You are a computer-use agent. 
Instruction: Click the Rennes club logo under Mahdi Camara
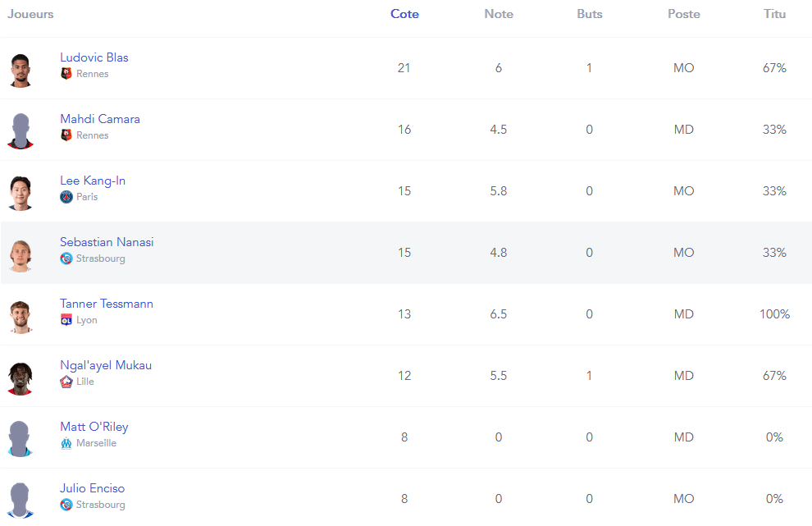point(66,135)
